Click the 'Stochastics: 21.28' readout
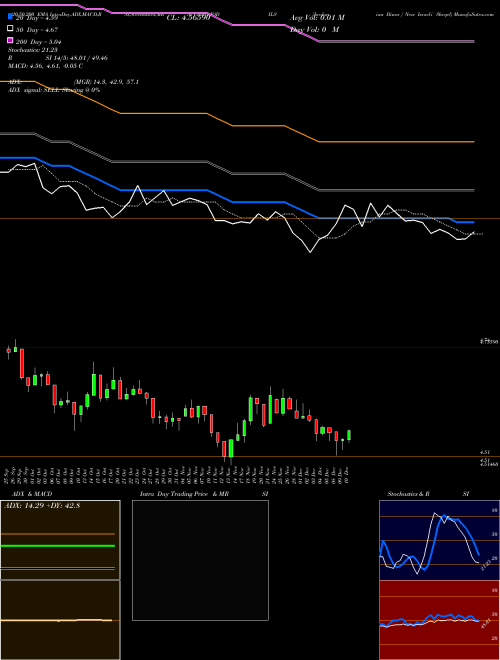The height and width of the screenshot is (660, 500). click(x=32, y=50)
